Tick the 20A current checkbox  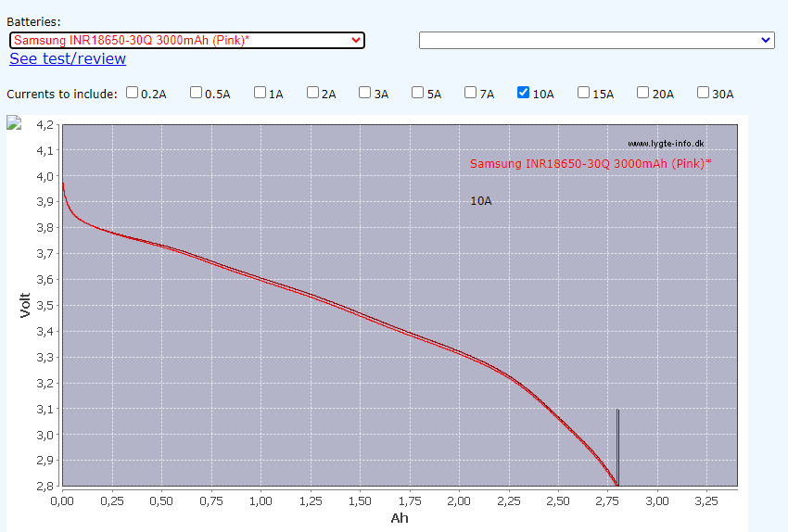click(642, 93)
